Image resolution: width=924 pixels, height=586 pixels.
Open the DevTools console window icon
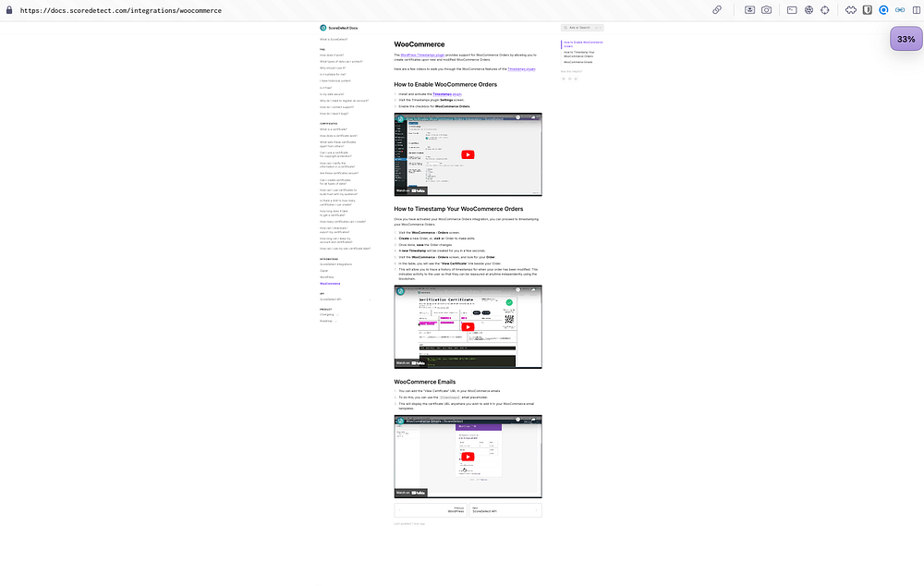click(792, 10)
